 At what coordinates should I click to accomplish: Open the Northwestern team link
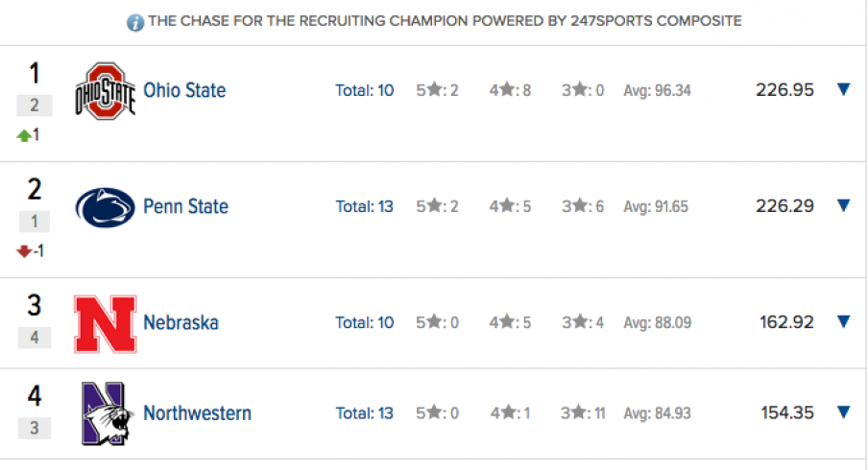tap(197, 413)
